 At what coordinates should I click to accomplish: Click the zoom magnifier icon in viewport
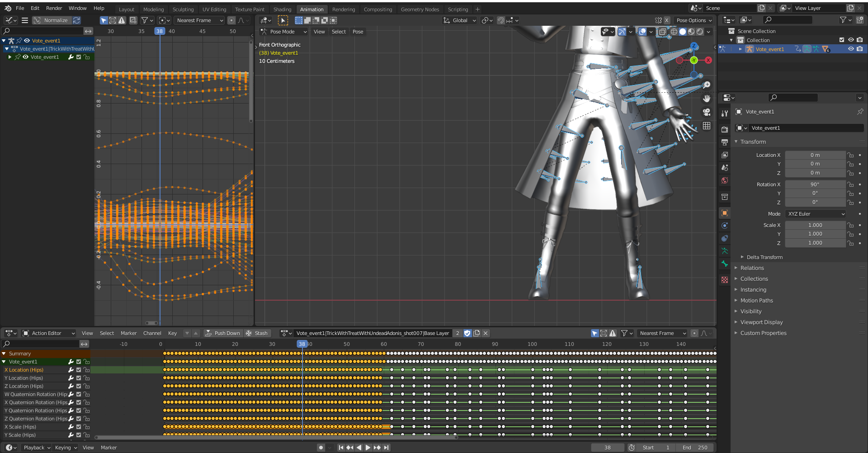click(707, 85)
